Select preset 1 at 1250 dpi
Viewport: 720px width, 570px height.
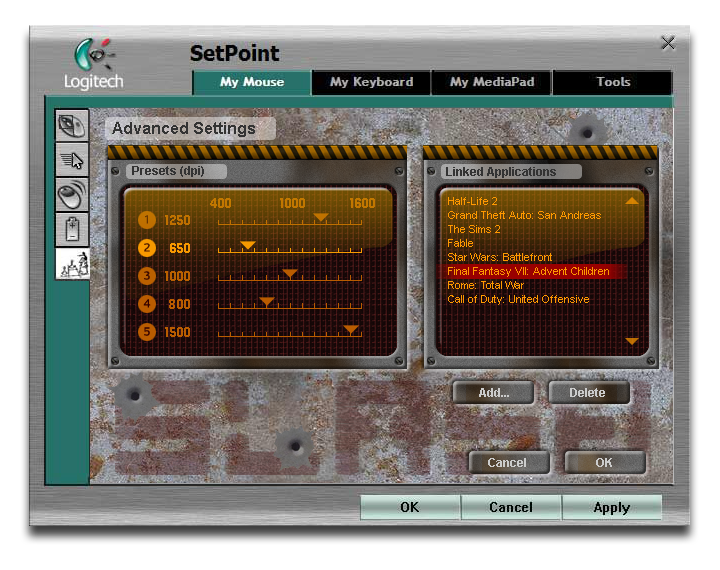coord(147,220)
